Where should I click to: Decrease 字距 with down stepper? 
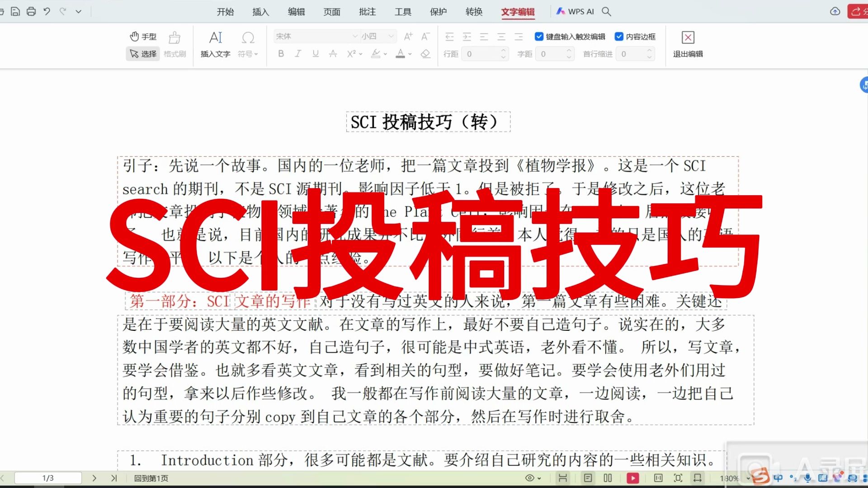pyautogui.click(x=569, y=57)
